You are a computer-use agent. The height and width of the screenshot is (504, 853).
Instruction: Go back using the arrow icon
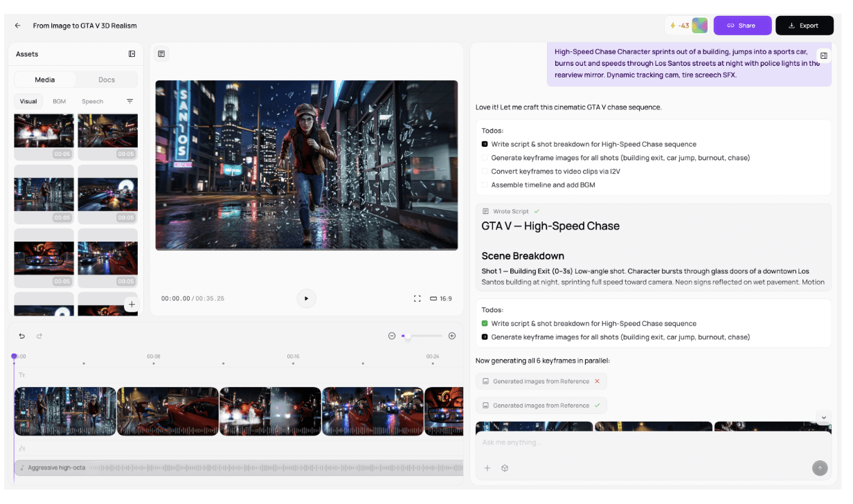(17, 26)
